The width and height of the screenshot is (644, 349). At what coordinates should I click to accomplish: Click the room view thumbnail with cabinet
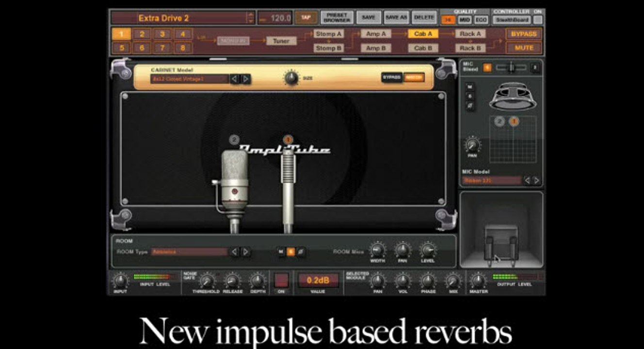[x=501, y=230]
